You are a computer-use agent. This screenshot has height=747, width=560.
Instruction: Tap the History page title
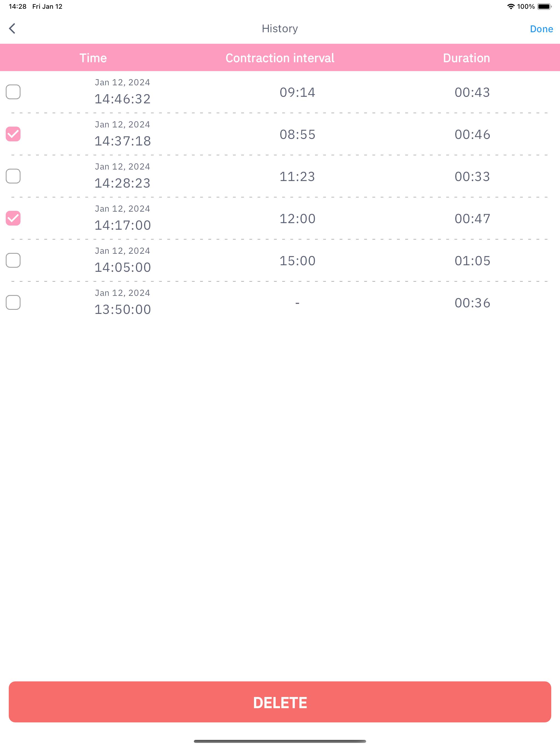[x=280, y=29]
